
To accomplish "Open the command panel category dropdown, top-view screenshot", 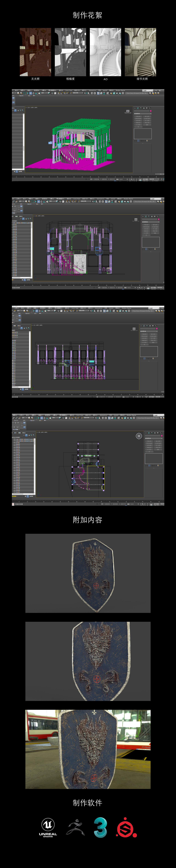I will click(x=154, y=438).
